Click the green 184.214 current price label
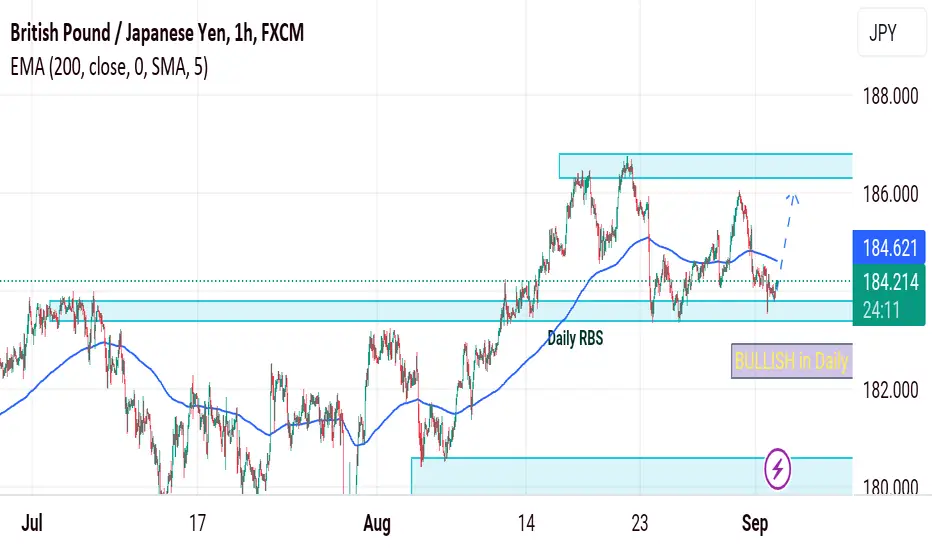The height and width of the screenshot is (550, 932). (889, 281)
